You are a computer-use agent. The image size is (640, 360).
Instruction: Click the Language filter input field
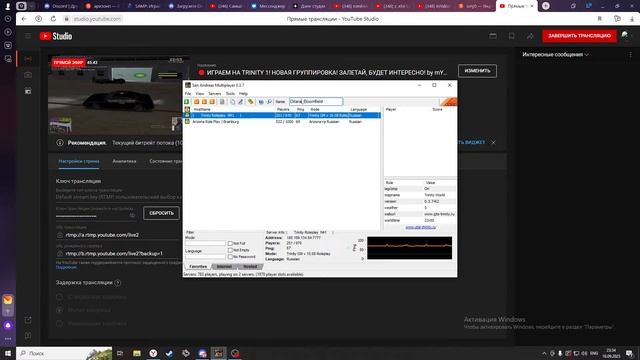[x=205, y=257]
